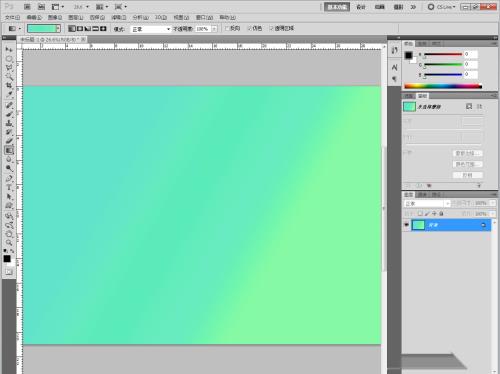
Task: Open the 文件 (File) menu
Action: [x=12, y=17]
